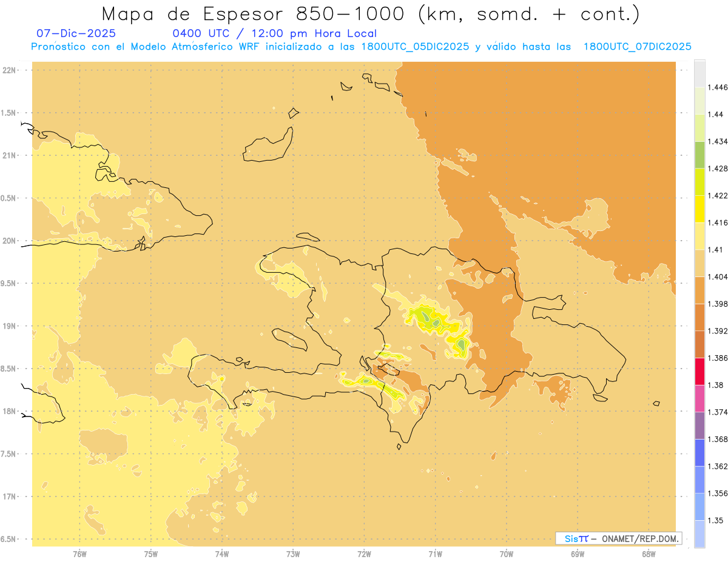Click the 1.416 colorbar value
Viewport: 728px width, 562px height.
point(718,222)
